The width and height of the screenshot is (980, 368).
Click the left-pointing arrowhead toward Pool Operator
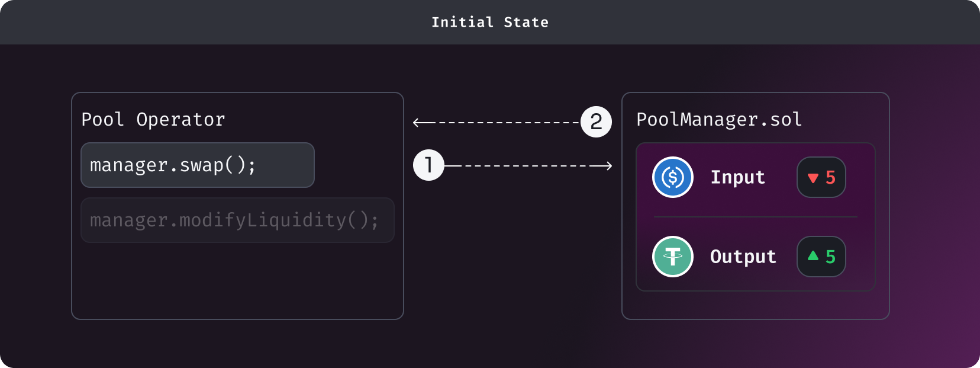pos(417,123)
